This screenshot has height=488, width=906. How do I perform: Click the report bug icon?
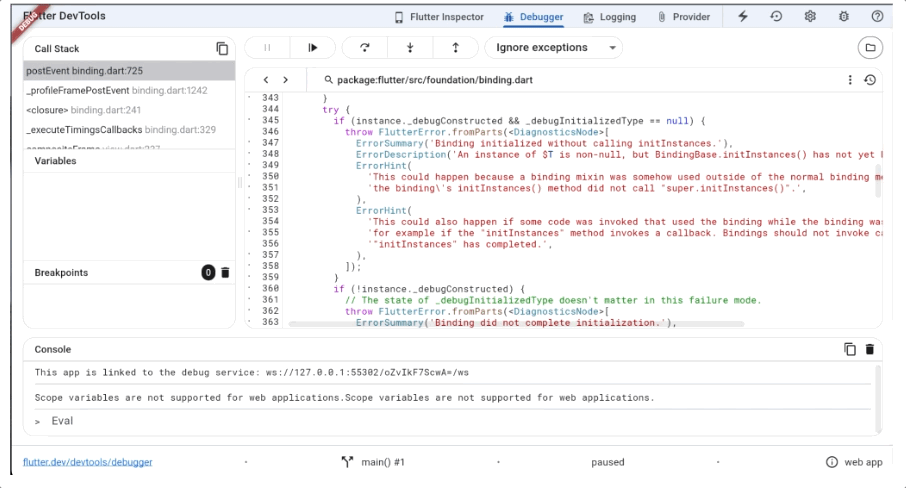pyautogui.click(x=844, y=17)
